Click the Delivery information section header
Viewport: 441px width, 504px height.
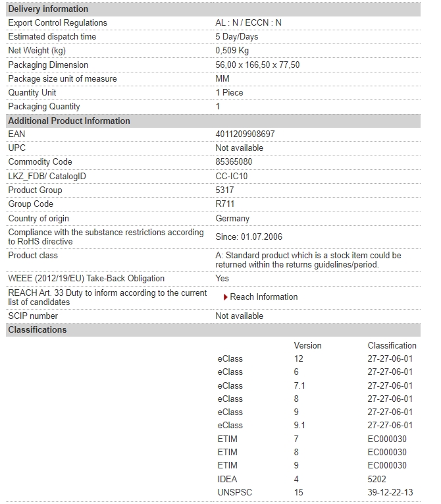[213, 9]
